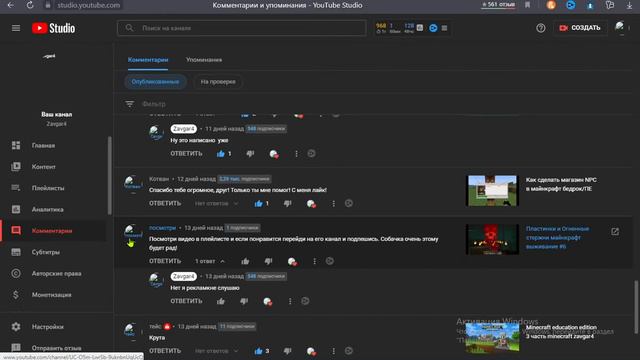640x360 pixels.
Task: Click the filter lines icon
Action: (129, 104)
